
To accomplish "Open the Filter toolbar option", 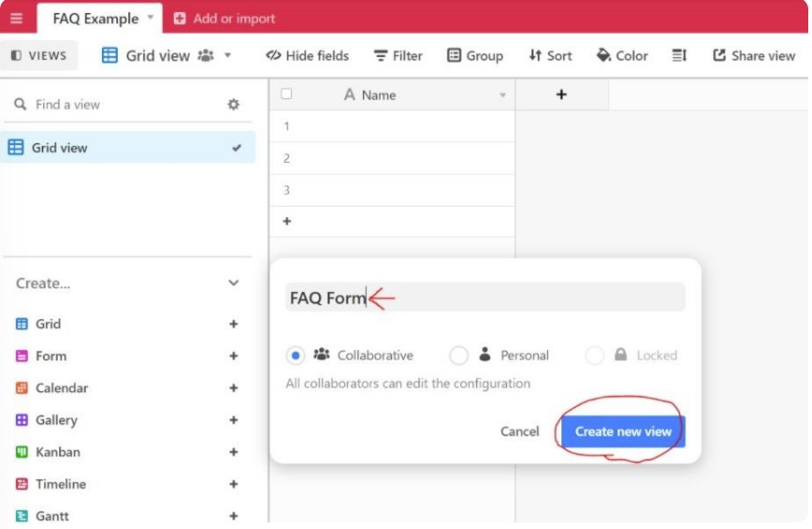I will (x=398, y=56).
